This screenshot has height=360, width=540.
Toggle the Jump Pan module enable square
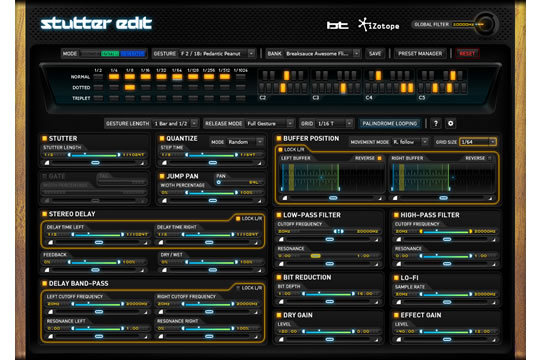[162, 176]
